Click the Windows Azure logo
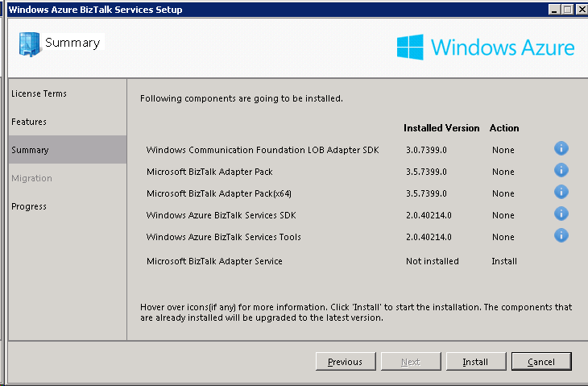 click(486, 48)
